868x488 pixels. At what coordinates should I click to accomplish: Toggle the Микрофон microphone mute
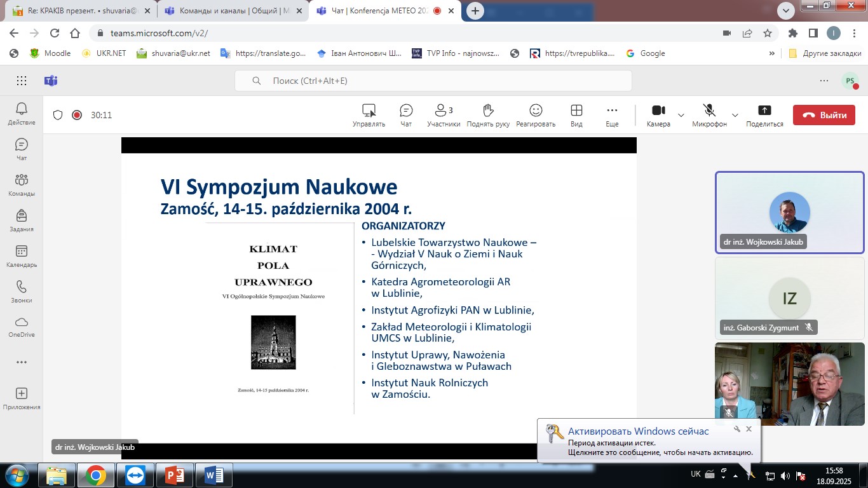coord(709,115)
